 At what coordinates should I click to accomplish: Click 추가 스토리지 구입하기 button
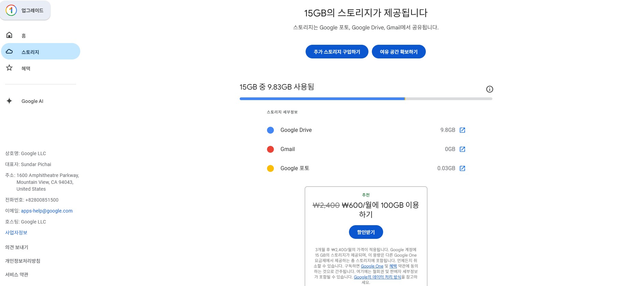(x=337, y=52)
